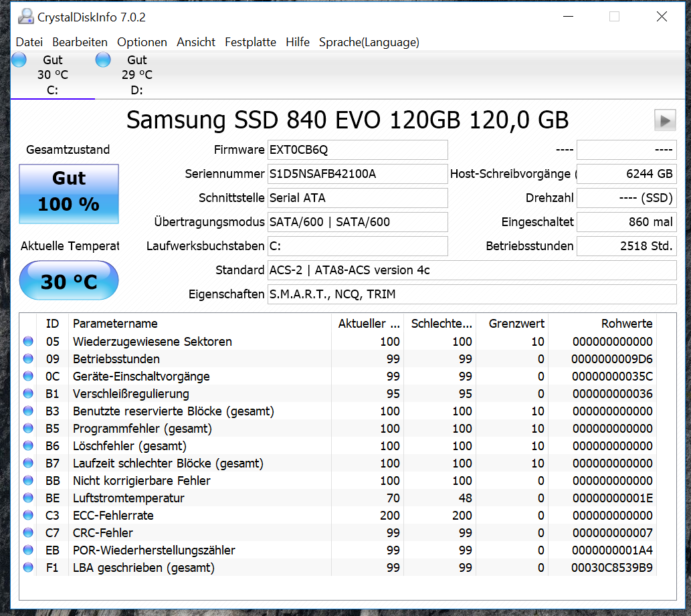Click the Eingeschaltet value 860 mal
This screenshot has width=691, height=616.
tap(627, 222)
